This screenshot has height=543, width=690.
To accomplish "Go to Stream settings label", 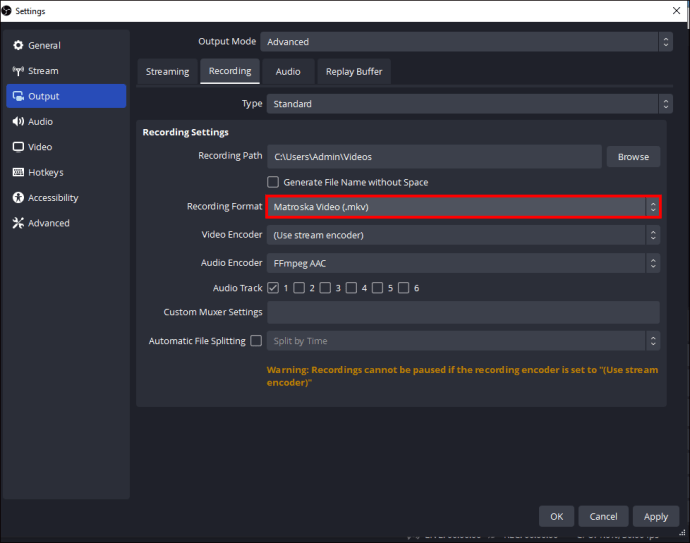I will point(43,71).
